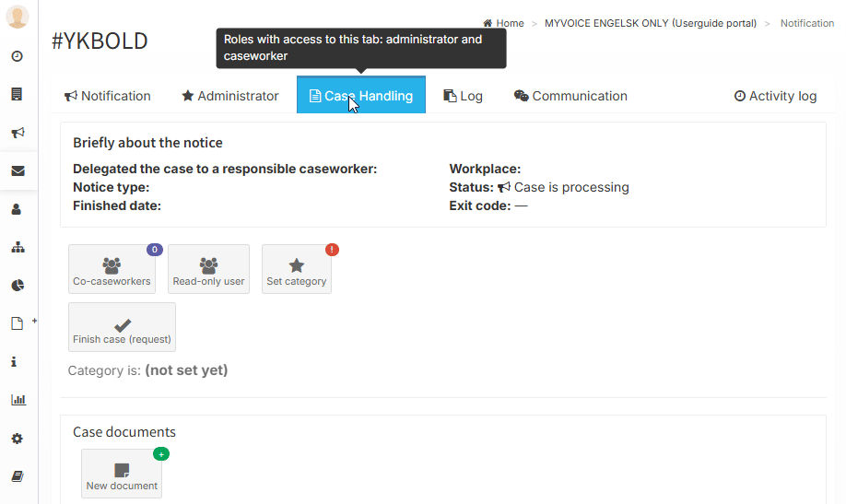846x504 pixels.
Task: Click the megaphone icon in sidebar
Action: coord(18,133)
